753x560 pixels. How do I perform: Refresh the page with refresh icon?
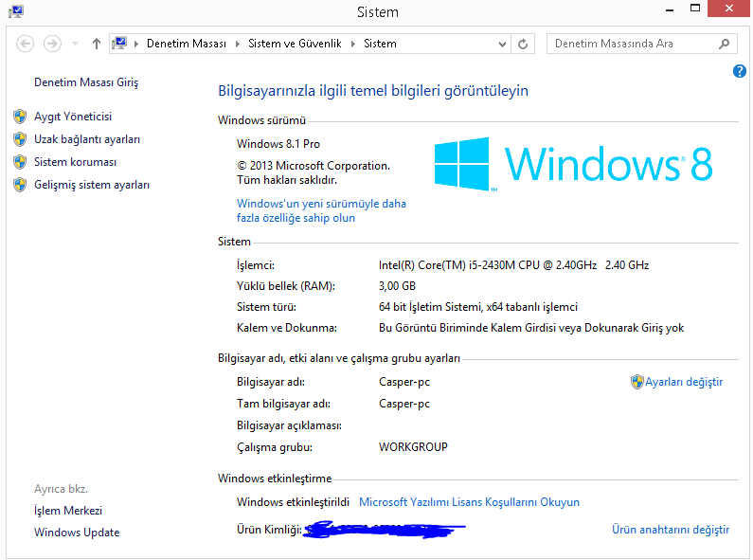[x=523, y=45]
